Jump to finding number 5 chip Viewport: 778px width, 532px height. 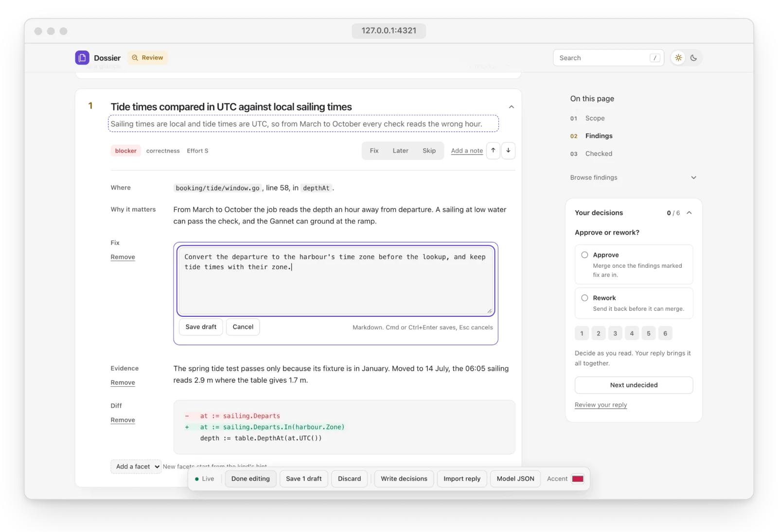click(x=649, y=333)
